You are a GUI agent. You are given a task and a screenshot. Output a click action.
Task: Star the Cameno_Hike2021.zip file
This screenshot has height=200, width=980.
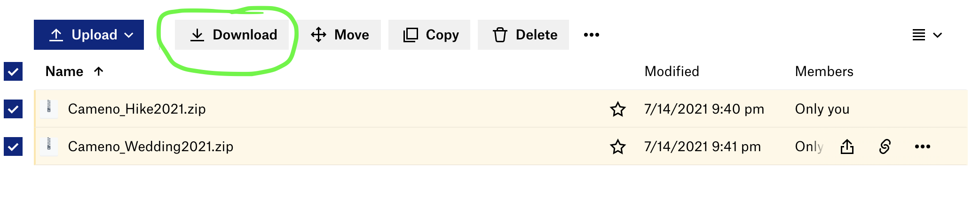click(618, 109)
